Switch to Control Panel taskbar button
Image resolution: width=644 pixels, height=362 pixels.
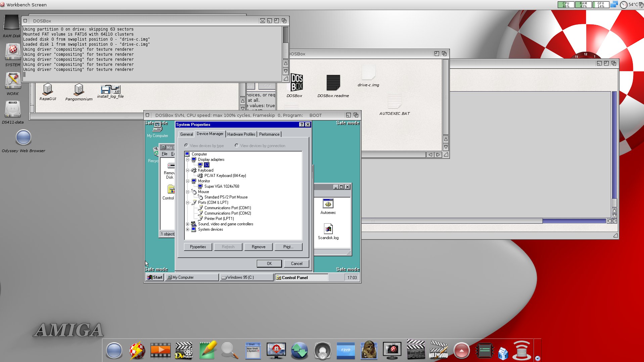301,277
